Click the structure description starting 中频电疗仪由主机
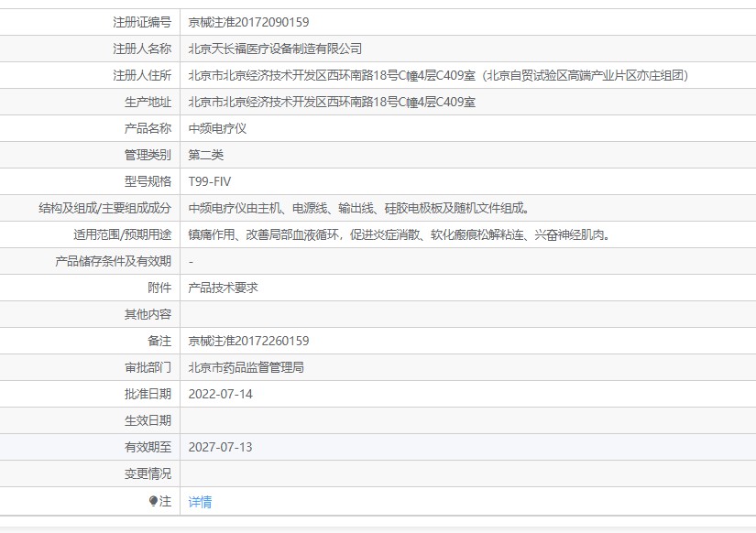The height and width of the screenshot is (533, 756). [x=359, y=208]
